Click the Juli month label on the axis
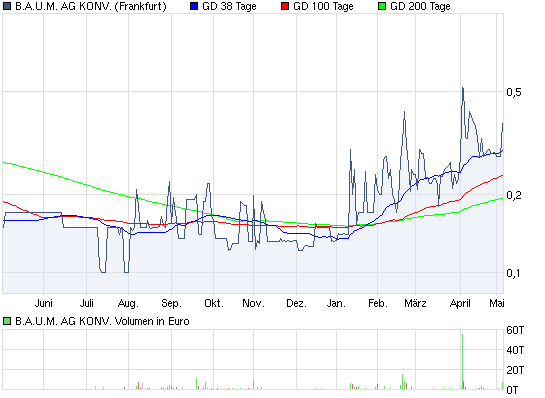This screenshot has height=398, width=545. (x=87, y=303)
